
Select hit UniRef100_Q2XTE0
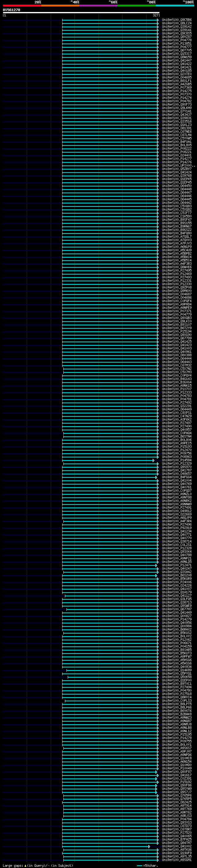pyautogui.click(x=176, y=74)
